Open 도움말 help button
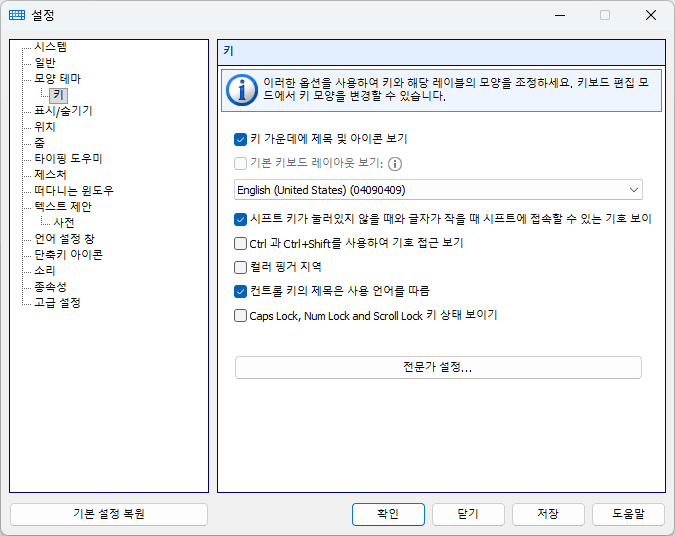 point(629,514)
